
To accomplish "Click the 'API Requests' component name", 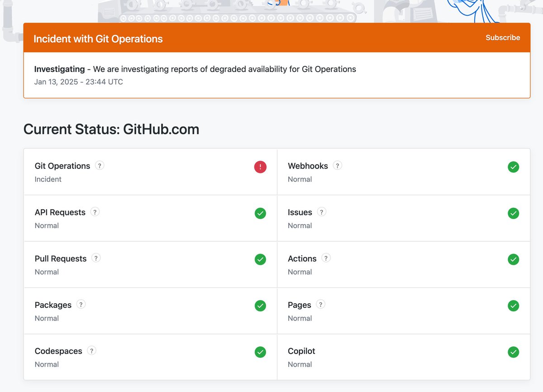I will click(60, 212).
